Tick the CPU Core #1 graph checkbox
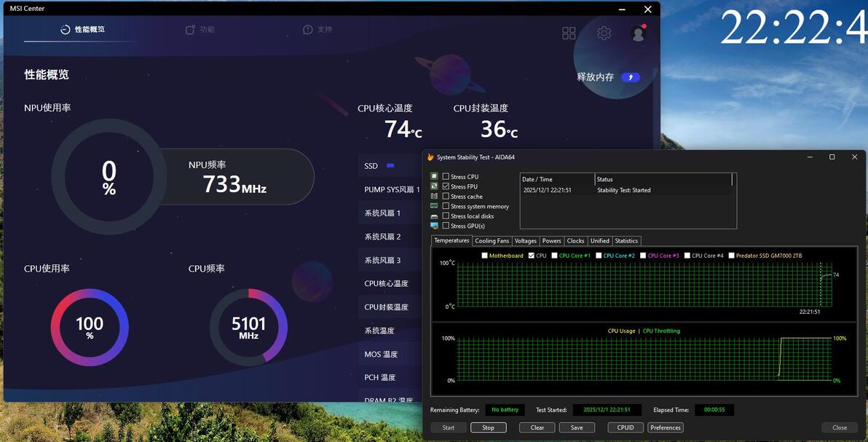Viewport: 868px width, 442px height. tap(555, 256)
